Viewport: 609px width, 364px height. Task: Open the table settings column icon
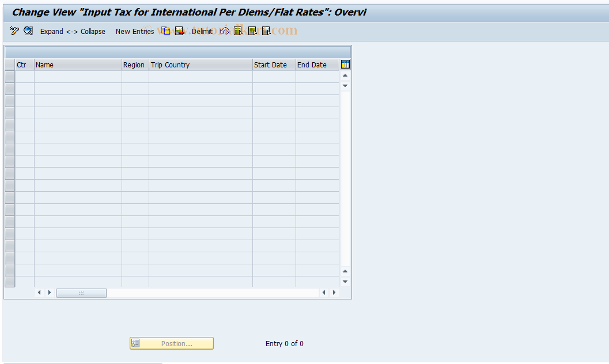345,65
